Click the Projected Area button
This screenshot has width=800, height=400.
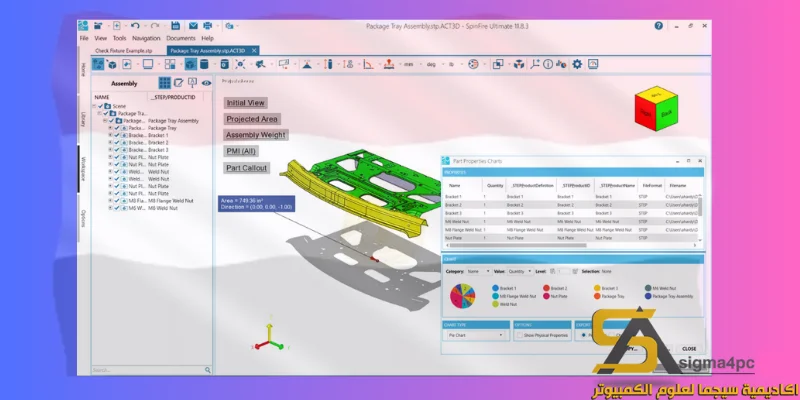[252, 119]
